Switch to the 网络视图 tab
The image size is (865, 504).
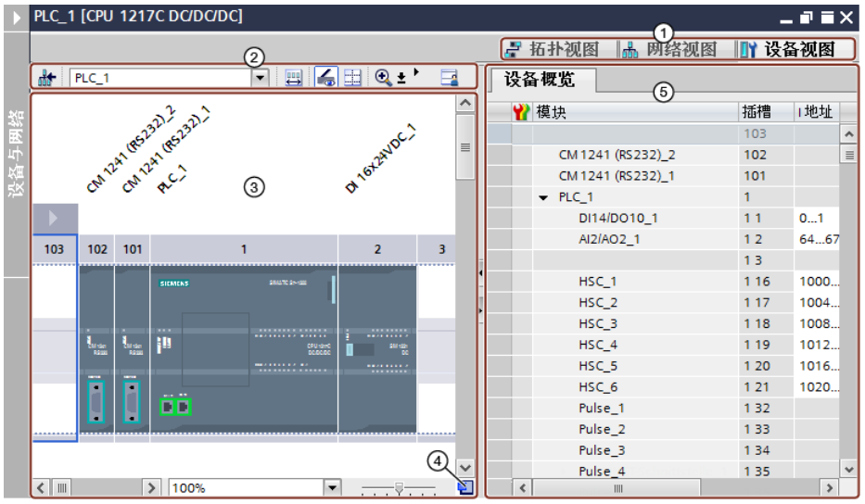[669, 50]
